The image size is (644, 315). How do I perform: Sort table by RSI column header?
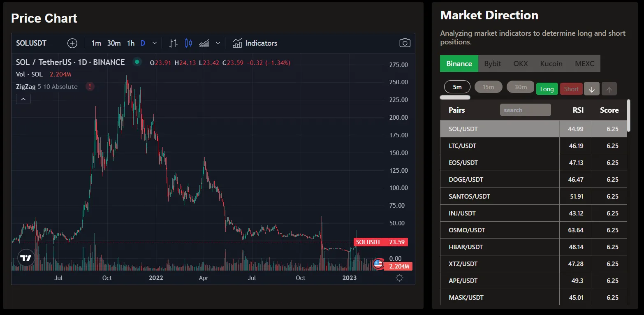[578, 110]
